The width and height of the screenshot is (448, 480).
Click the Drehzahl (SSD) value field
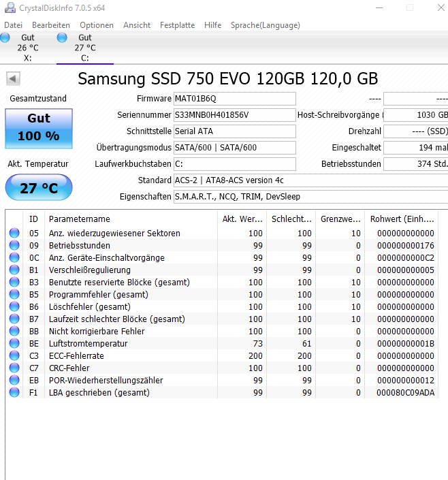(x=416, y=131)
